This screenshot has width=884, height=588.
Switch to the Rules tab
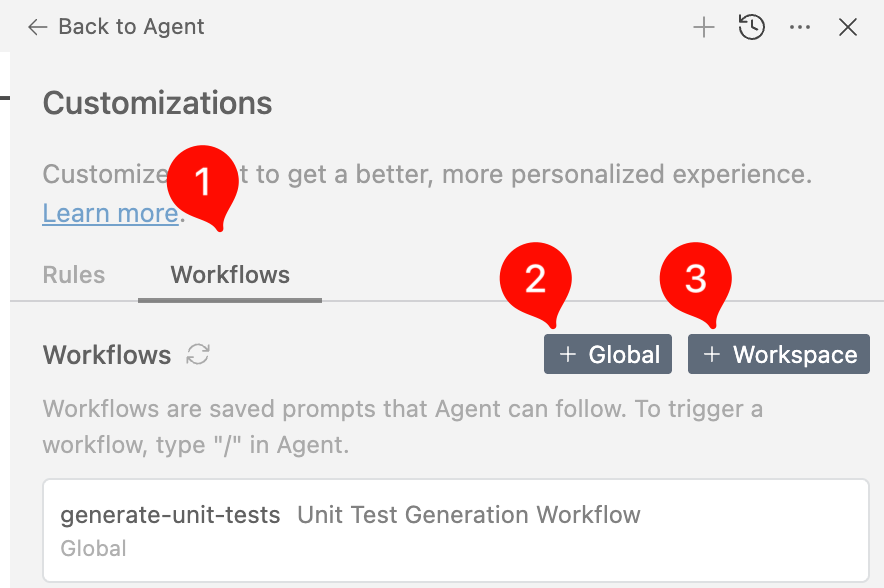(x=73, y=274)
